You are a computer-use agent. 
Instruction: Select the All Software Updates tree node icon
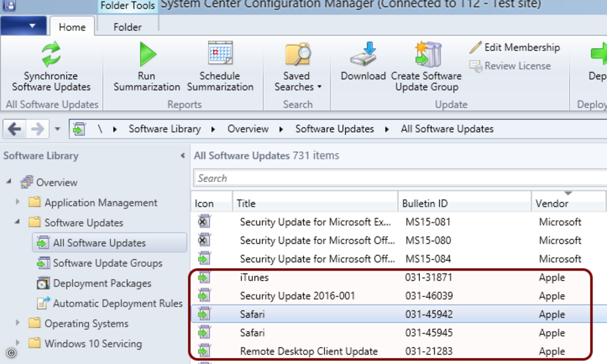pyautogui.click(x=42, y=243)
